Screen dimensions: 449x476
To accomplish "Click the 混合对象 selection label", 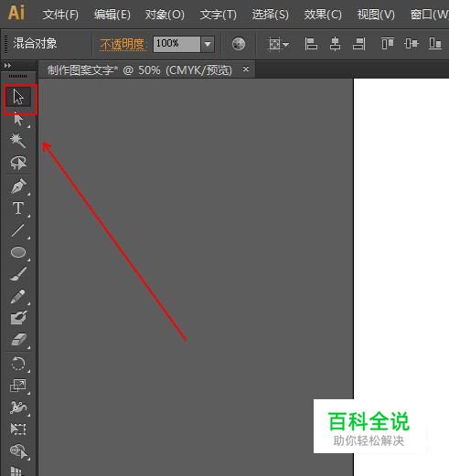I will (35, 43).
